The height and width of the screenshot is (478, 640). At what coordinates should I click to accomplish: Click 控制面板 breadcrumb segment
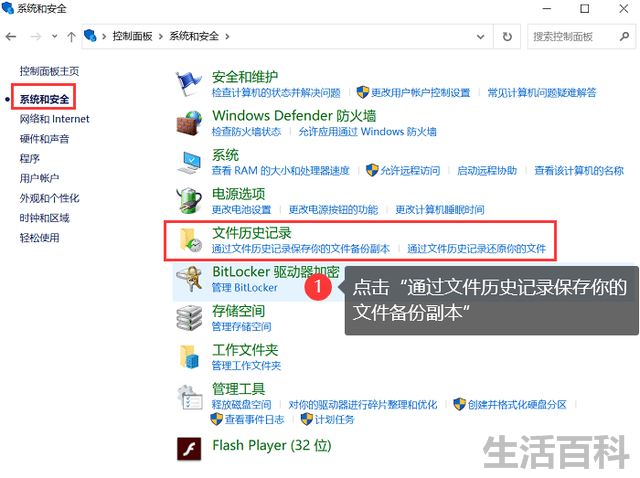(x=132, y=36)
